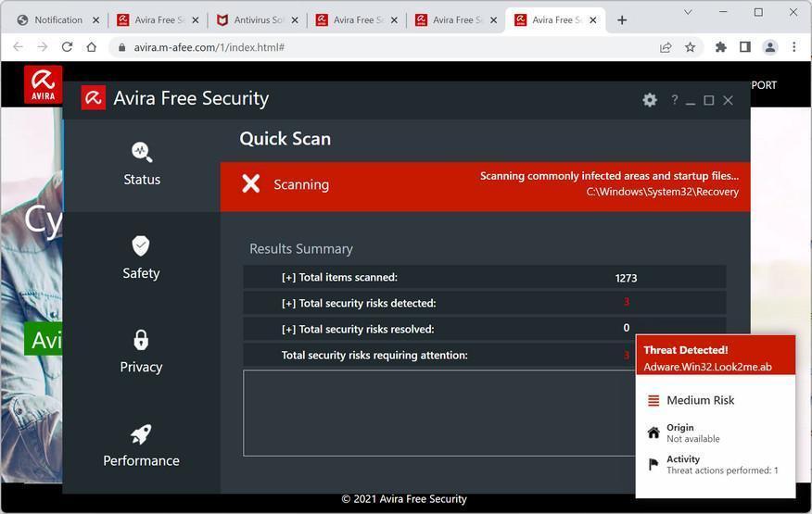This screenshot has width=812, height=514.
Task: Share this page via share icon
Action: click(666, 47)
